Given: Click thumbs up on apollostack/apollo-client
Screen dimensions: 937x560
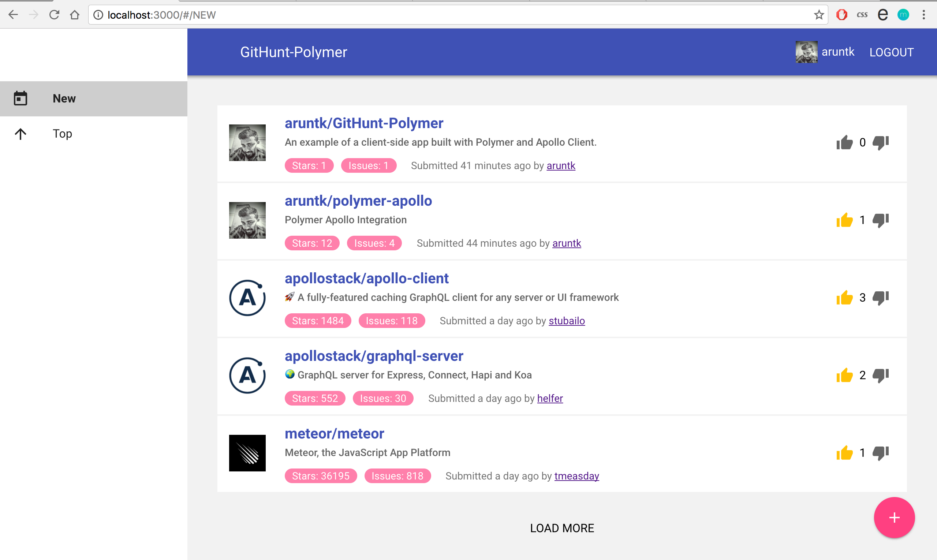Looking at the screenshot, I should coord(844,298).
